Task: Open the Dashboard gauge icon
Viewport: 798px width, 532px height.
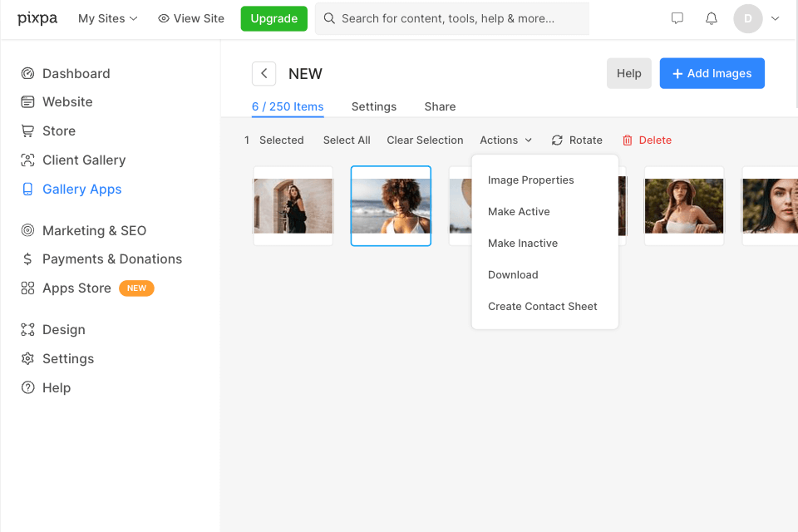Action: (27, 73)
